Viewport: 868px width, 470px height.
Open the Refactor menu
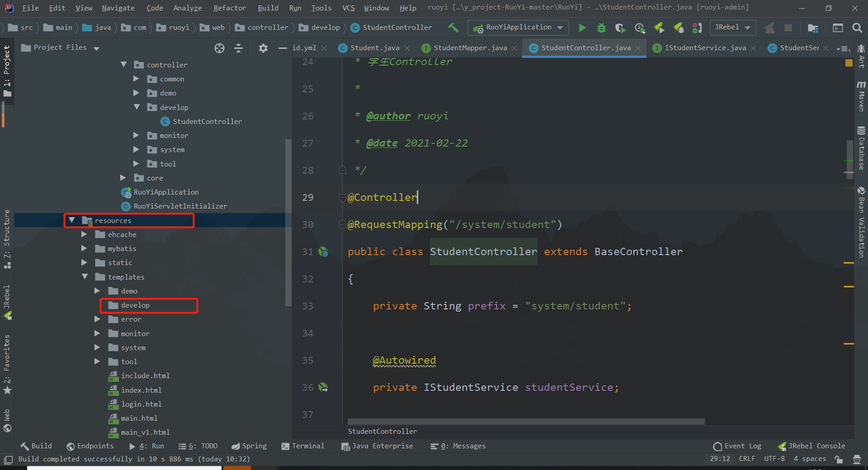coord(230,8)
